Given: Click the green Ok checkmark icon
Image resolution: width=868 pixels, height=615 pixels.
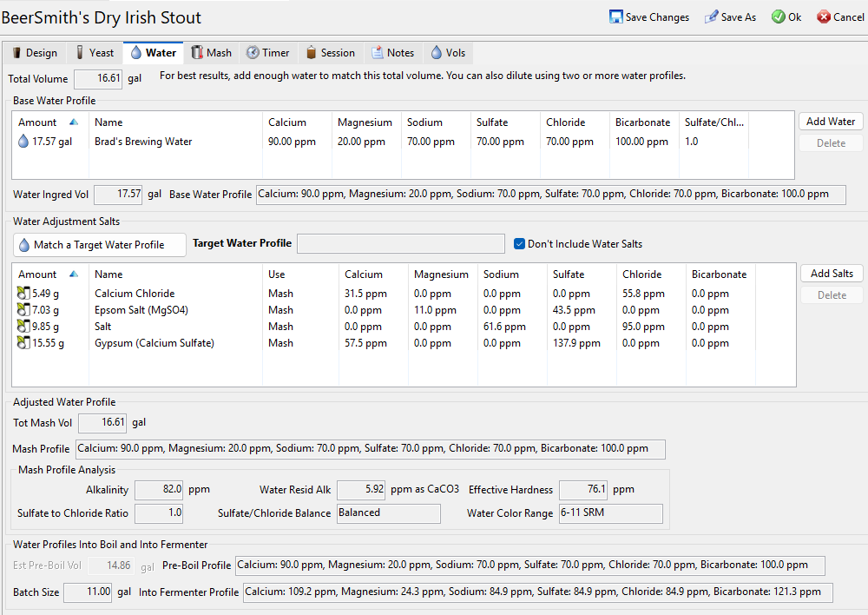Looking at the screenshot, I should click(779, 17).
